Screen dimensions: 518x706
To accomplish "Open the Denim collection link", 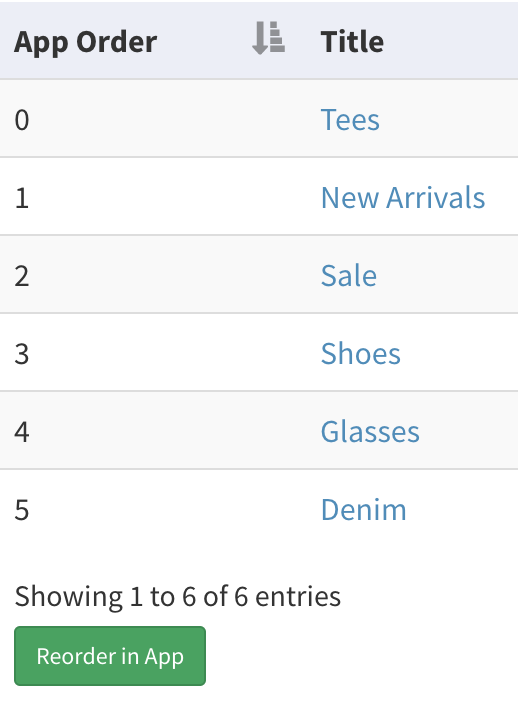I will (364, 510).
